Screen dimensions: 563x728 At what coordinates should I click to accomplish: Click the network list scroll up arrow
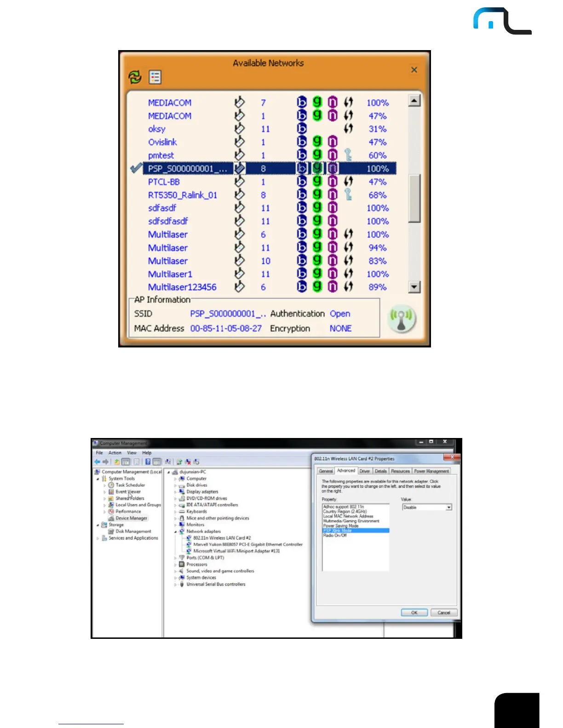414,101
